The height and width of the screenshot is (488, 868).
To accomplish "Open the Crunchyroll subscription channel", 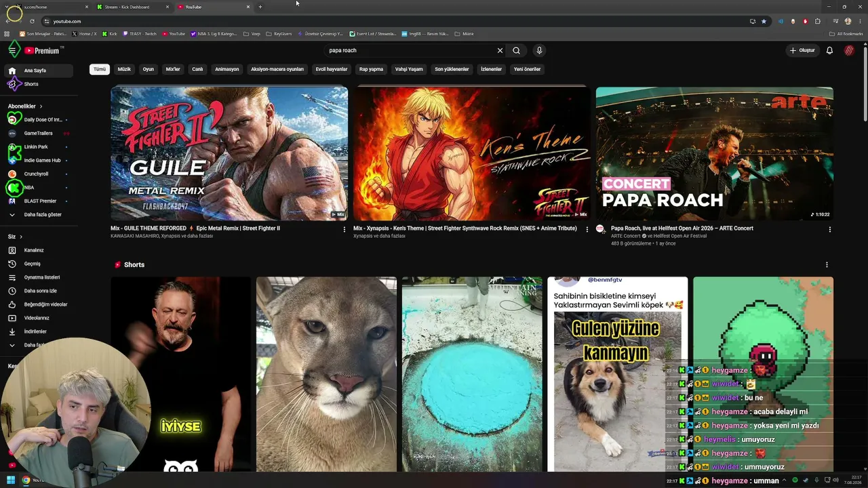I will [37, 174].
